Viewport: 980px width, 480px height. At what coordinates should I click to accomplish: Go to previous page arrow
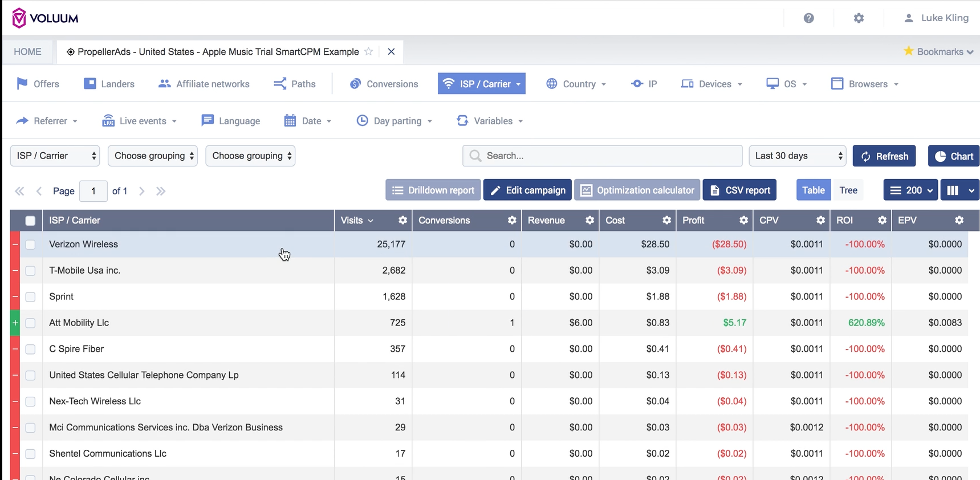coord(39,191)
